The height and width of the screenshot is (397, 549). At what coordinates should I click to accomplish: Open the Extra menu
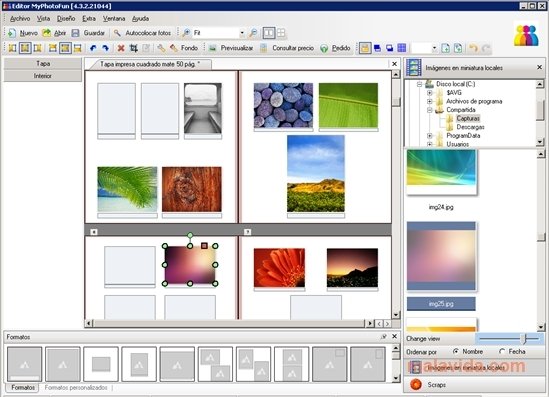click(89, 19)
